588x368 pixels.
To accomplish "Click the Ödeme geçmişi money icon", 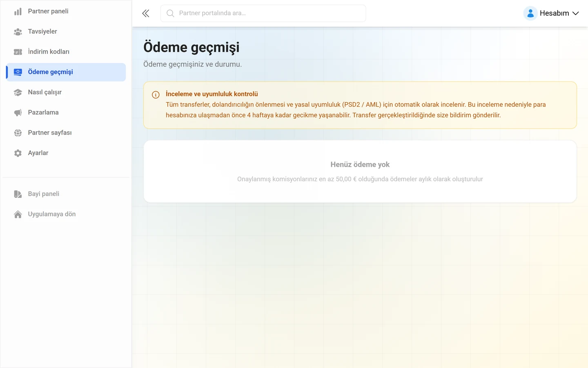I will click(18, 72).
